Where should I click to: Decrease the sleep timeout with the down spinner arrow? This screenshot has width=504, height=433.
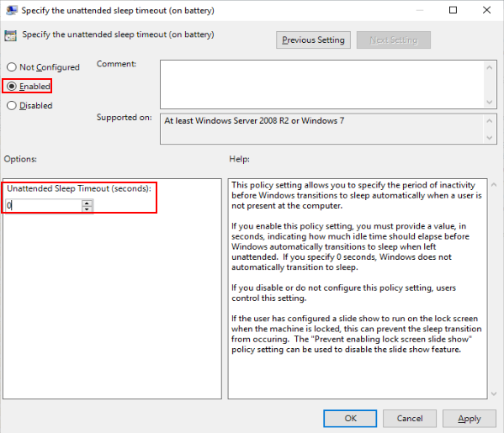(87, 209)
